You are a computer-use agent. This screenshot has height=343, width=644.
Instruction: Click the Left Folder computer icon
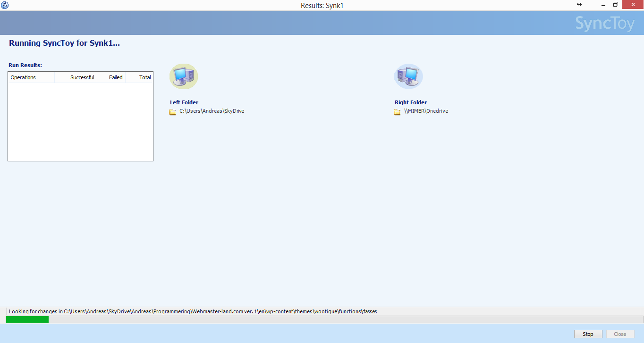tap(184, 76)
